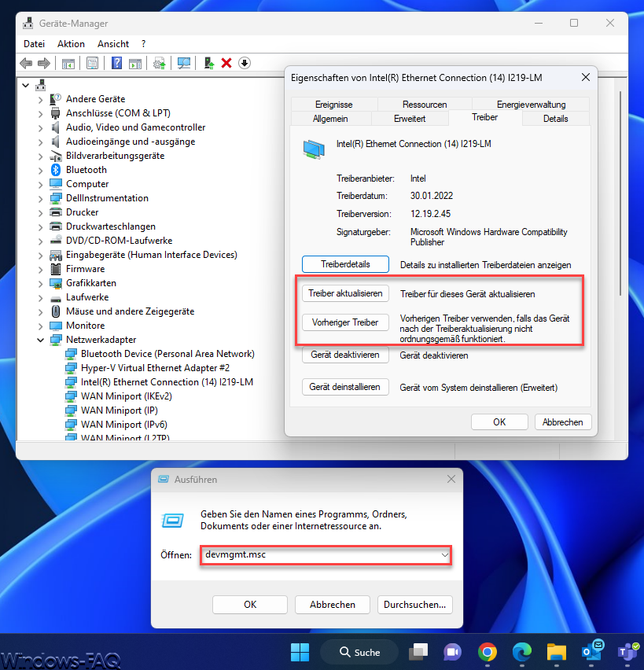Select WAN Miniport (IPv6)
This screenshot has height=670, width=644.
(124, 425)
